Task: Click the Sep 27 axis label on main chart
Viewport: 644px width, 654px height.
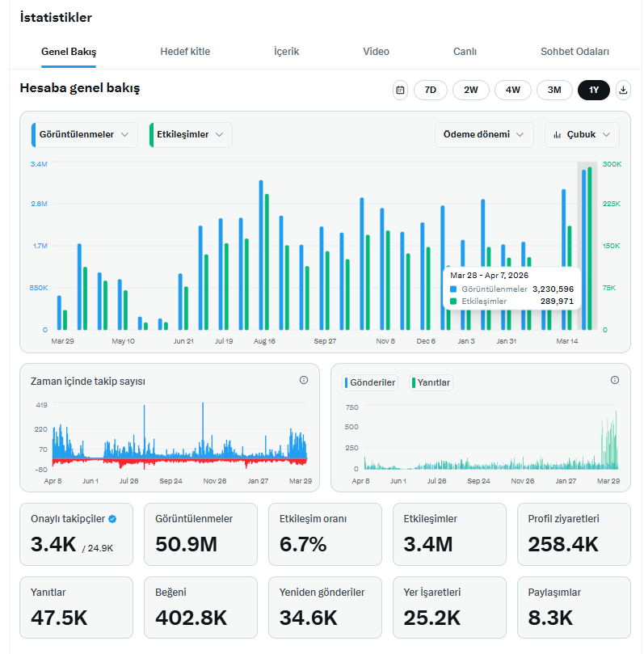Action: click(x=325, y=341)
